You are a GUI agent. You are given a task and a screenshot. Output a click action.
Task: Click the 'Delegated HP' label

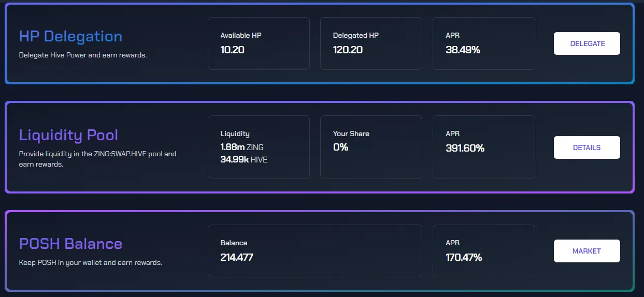click(x=356, y=35)
